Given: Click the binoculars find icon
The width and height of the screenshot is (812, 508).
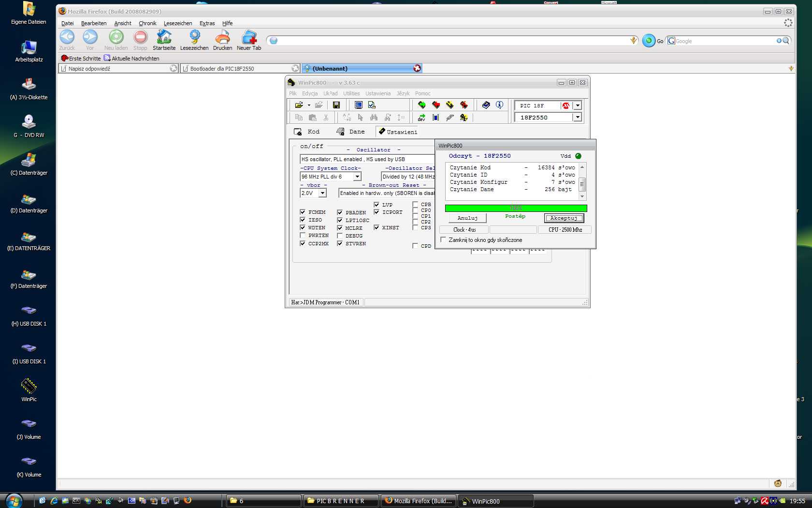Looking at the screenshot, I should tap(374, 118).
